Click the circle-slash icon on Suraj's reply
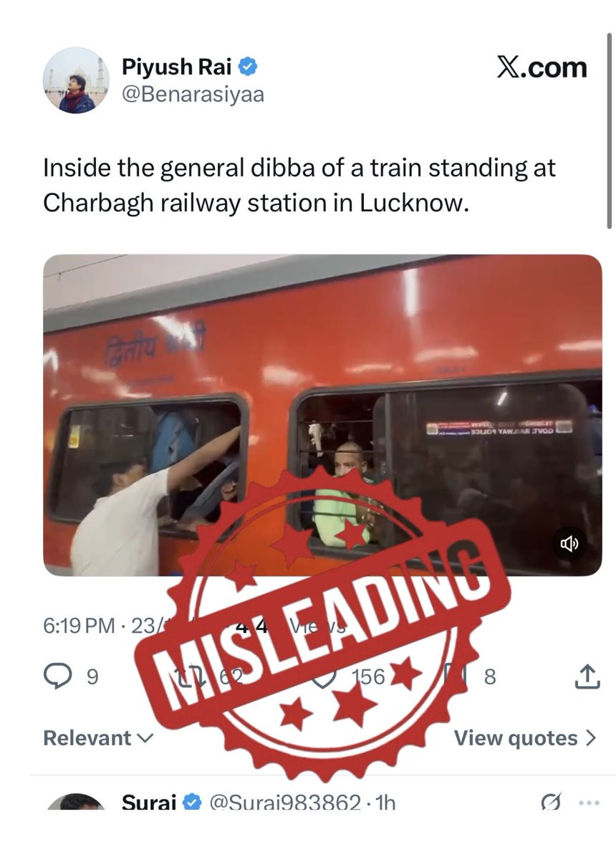Image resolution: width=616 pixels, height=860 pixels. click(551, 803)
